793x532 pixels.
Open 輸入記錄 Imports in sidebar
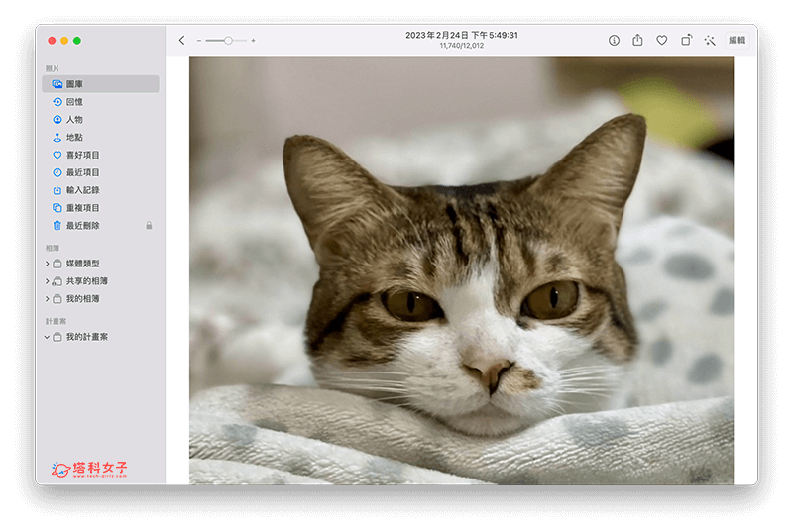click(100, 190)
